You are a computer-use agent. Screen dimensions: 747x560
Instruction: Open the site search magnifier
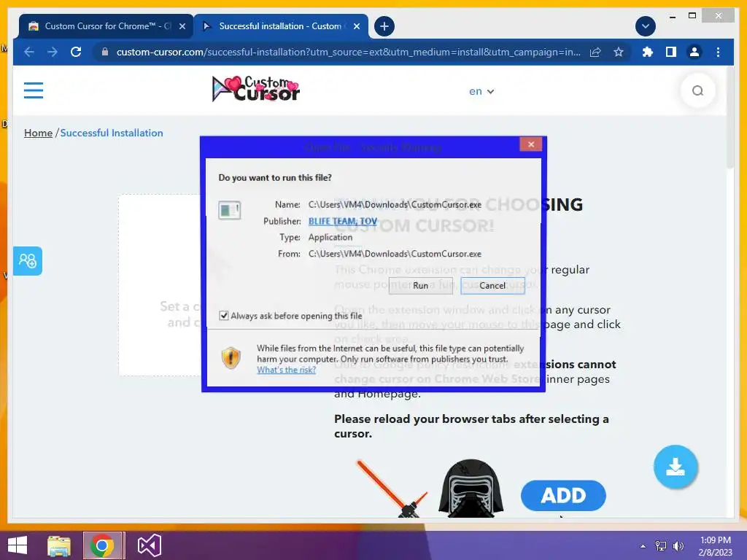(697, 90)
